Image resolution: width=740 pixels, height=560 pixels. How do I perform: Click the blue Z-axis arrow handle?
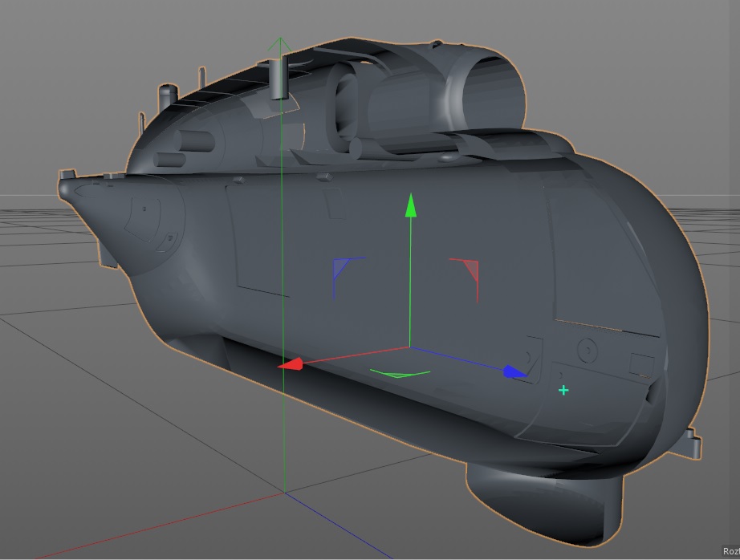tap(515, 372)
